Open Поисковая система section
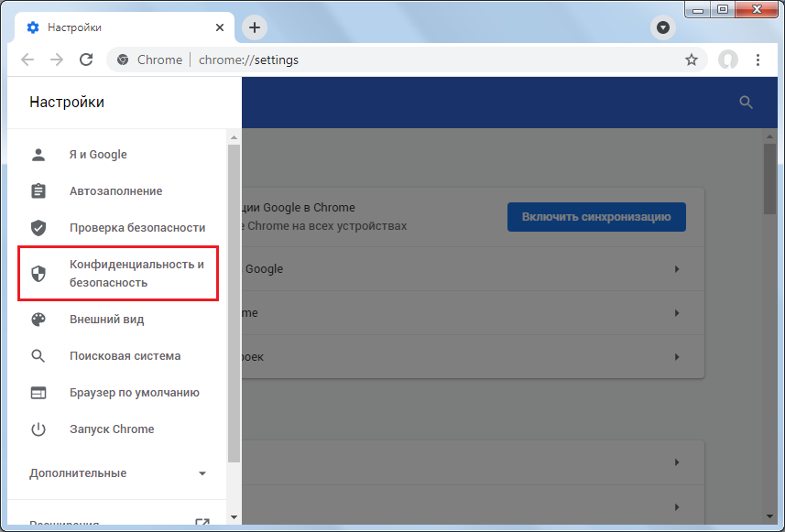This screenshot has width=785, height=532. click(117, 356)
